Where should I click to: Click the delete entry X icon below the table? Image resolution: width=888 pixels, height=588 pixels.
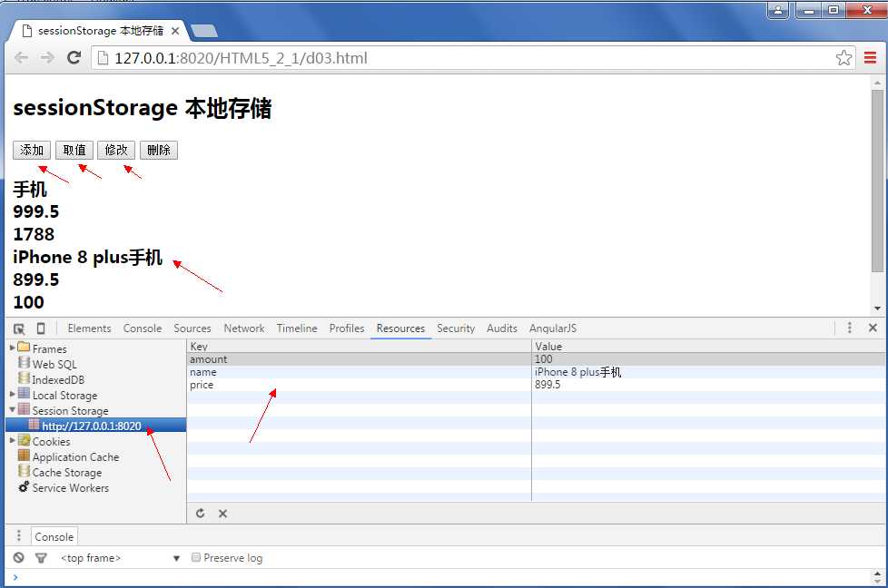pyautogui.click(x=222, y=514)
